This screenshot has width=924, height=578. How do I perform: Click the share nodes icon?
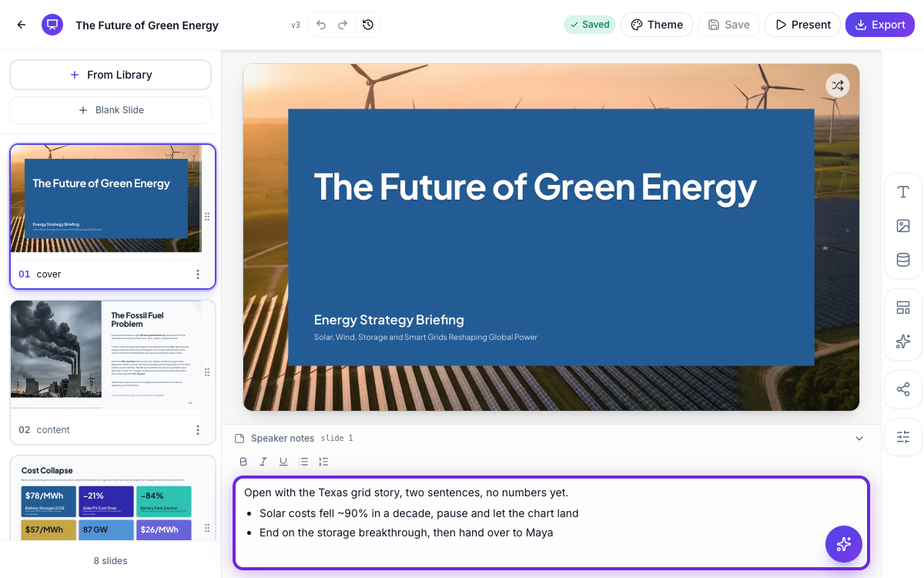903,389
